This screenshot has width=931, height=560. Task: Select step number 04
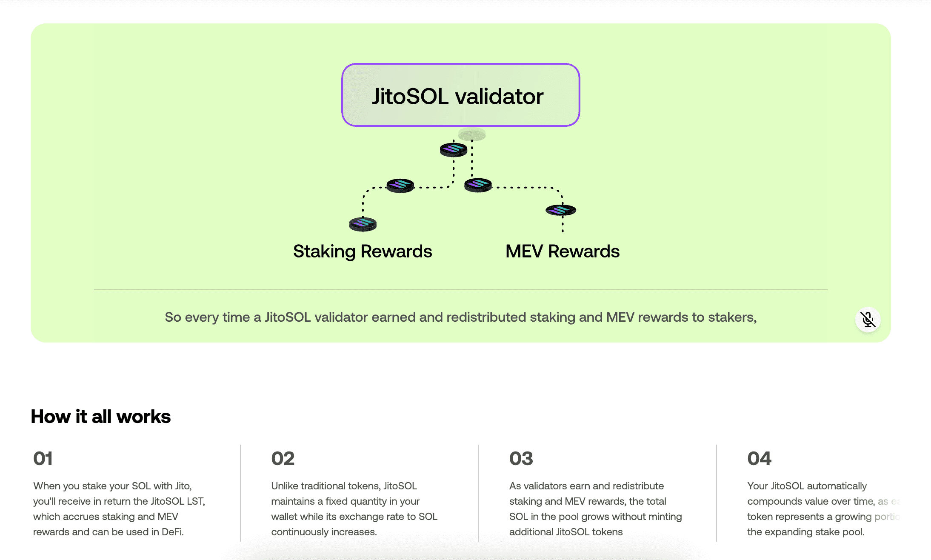759,458
